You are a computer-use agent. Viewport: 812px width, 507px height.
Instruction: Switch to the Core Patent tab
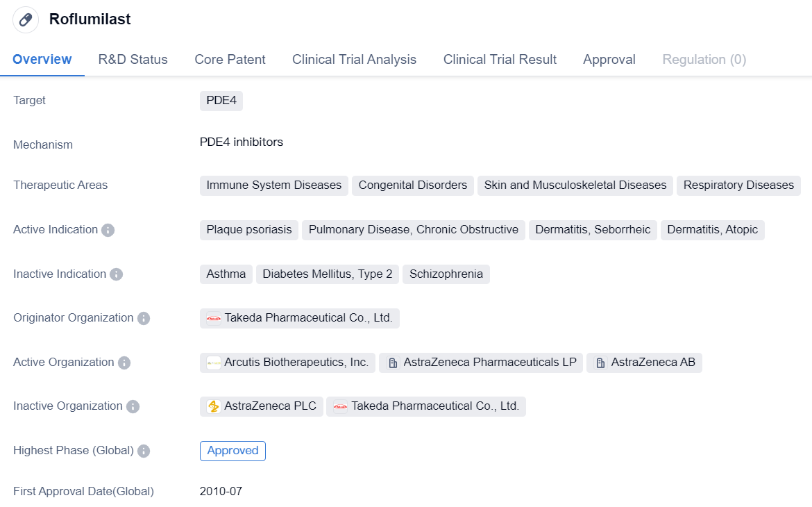pos(230,60)
